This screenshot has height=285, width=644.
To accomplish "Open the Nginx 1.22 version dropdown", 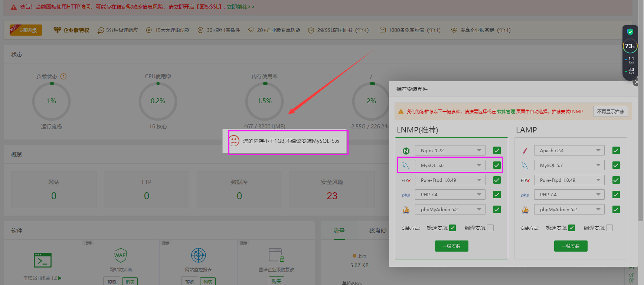I will 450,150.
